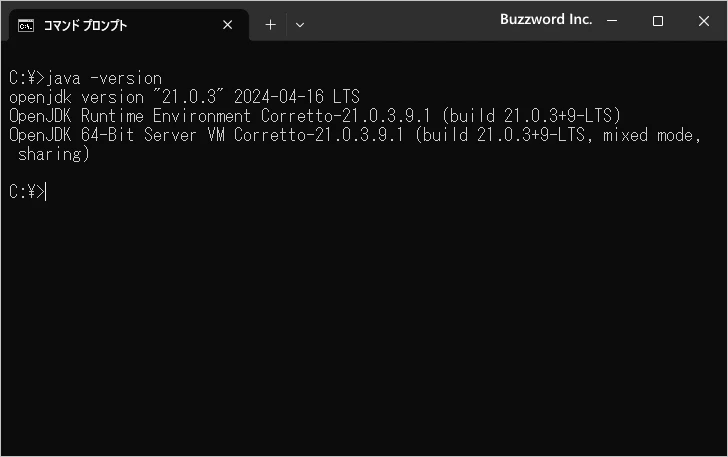Image resolution: width=728 pixels, height=457 pixels.
Task: Close the コマンド プロンプト tab
Action: tap(228, 25)
